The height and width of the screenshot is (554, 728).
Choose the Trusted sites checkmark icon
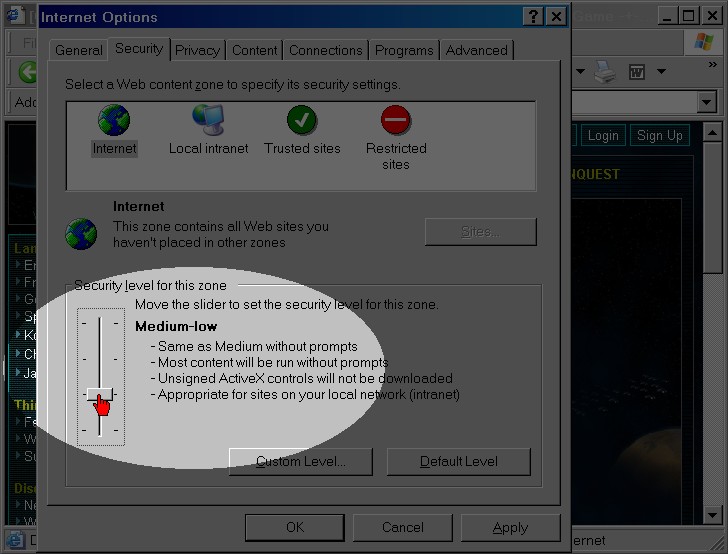(x=301, y=121)
